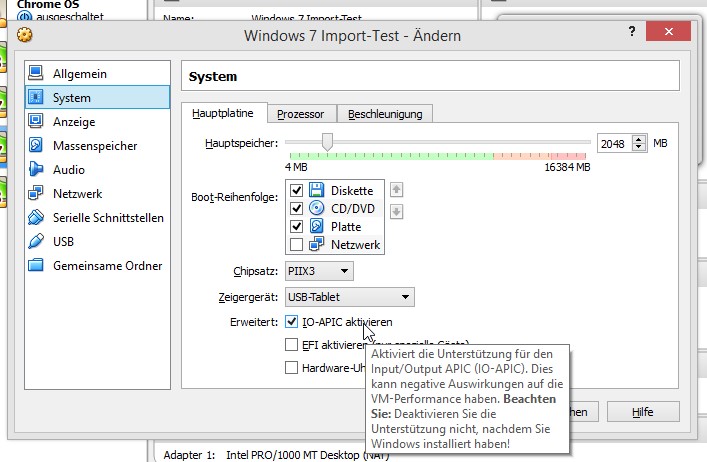Screen dimensions: 707x462
Task: Select the Diskette boot entry label
Action: [x=352, y=190]
